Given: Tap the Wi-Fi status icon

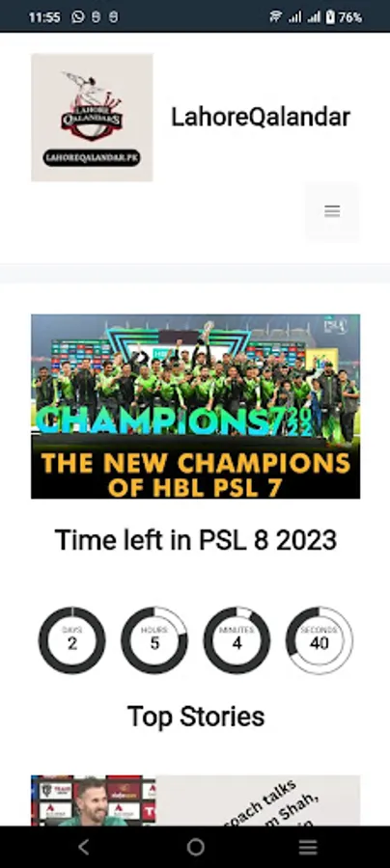Looking at the screenshot, I should click(x=276, y=17).
